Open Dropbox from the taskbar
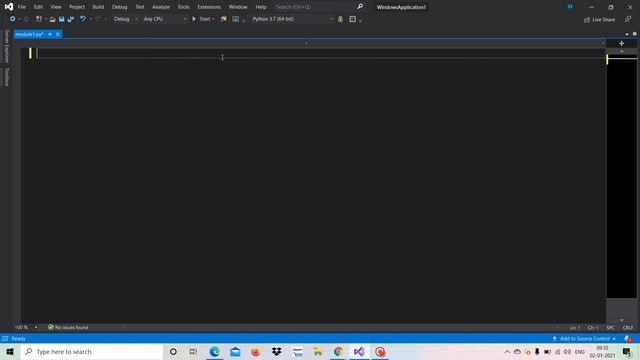Image resolution: width=640 pixels, height=360 pixels. tap(276, 351)
